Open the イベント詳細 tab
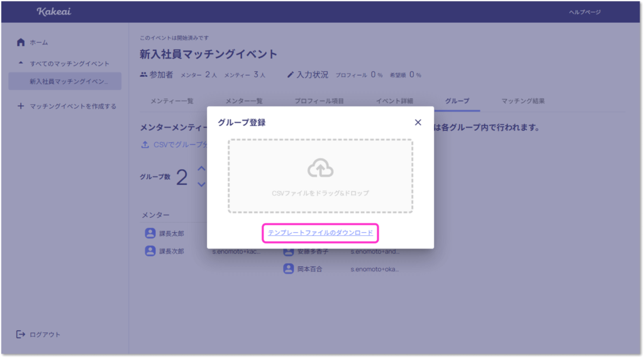Image resolution: width=644 pixels, height=358 pixels. tap(394, 101)
